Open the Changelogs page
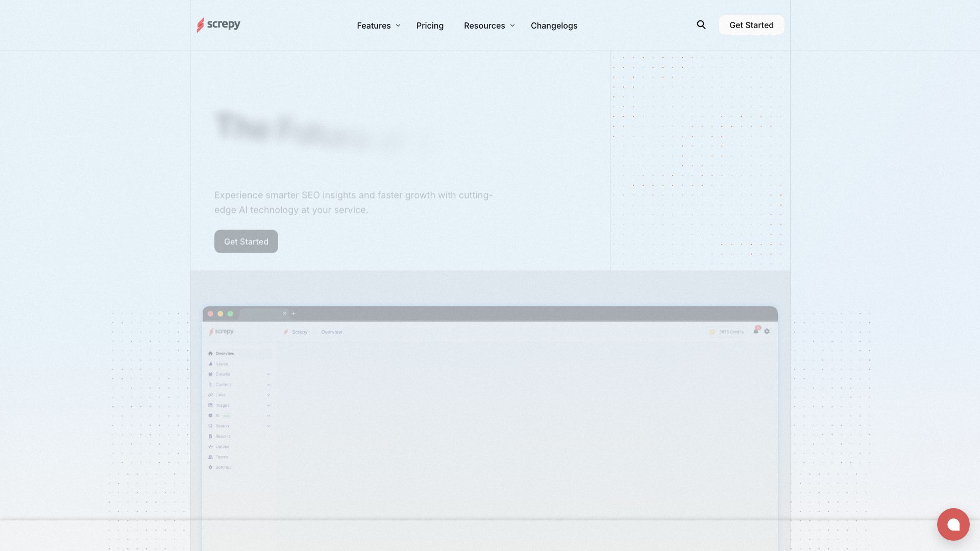The height and width of the screenshot is (551, 980). click(x=554, y=26)
